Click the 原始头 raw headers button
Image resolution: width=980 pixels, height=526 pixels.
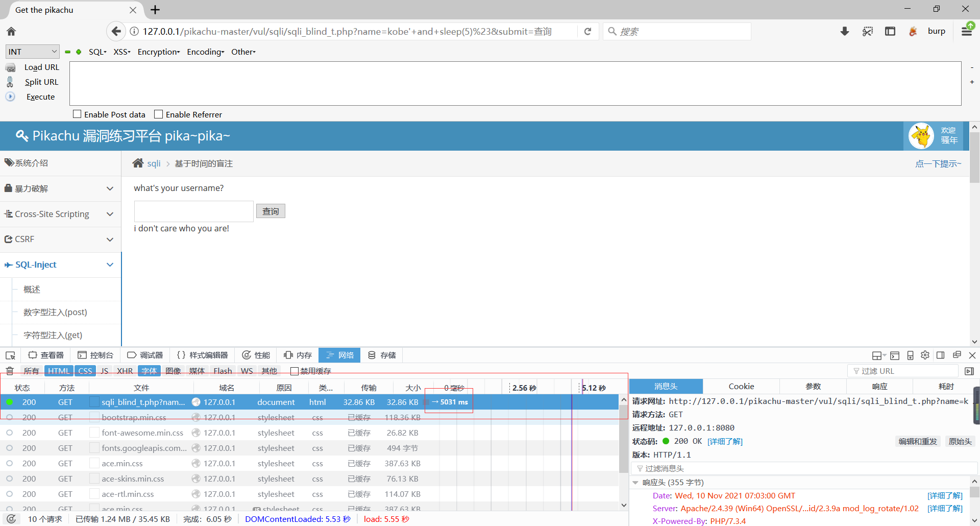(x=960, y=441)
